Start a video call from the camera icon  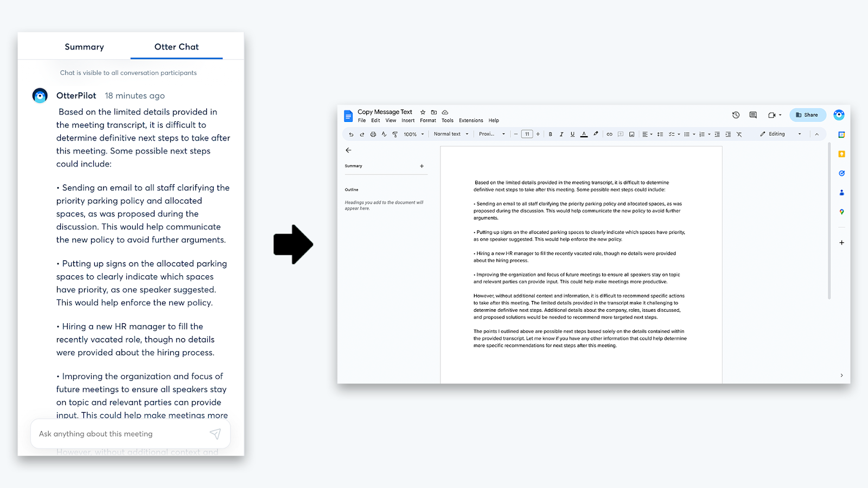[772, 115]
